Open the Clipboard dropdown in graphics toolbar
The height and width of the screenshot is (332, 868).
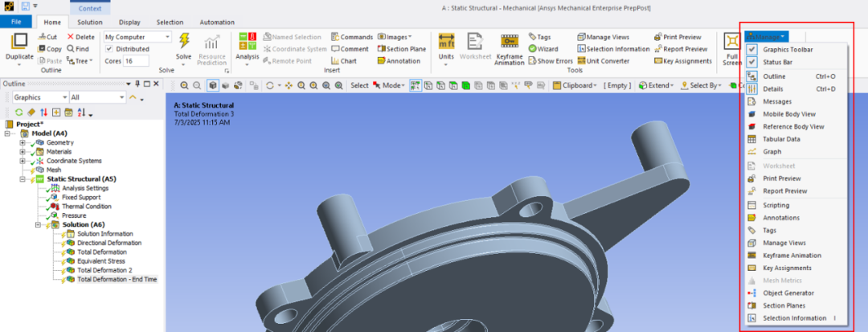click(x=574, y=86)
